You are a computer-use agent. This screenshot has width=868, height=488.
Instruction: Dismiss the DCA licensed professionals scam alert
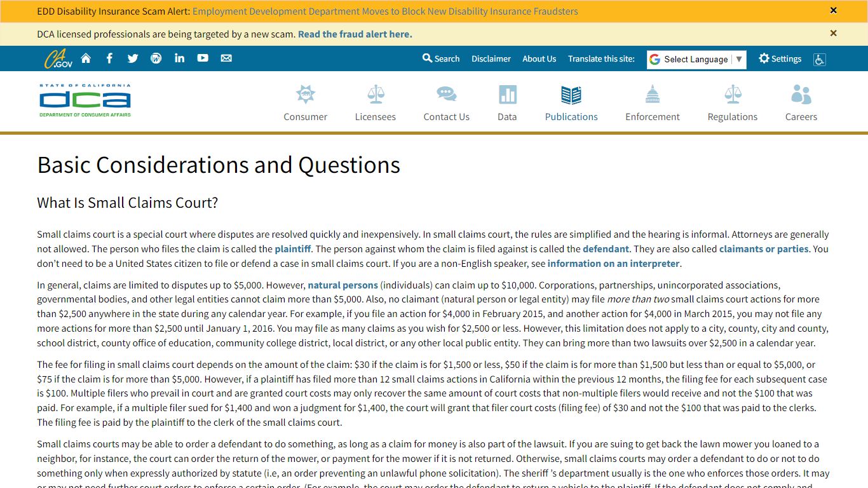pyautogui.click(x=834, y=33)
